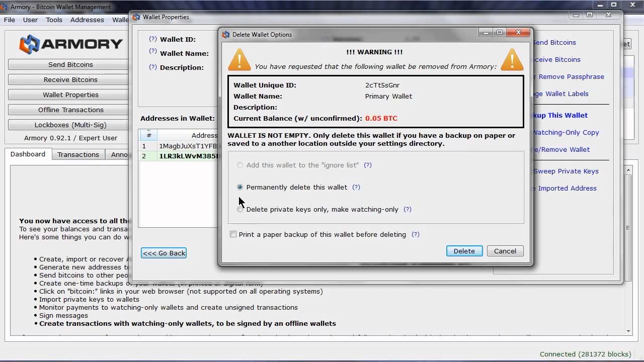Click 'Backup This Wallet' link
Image resolution: width=644 pixels, height=362 pixels.
pyautogui.click(x=560, y=115)
